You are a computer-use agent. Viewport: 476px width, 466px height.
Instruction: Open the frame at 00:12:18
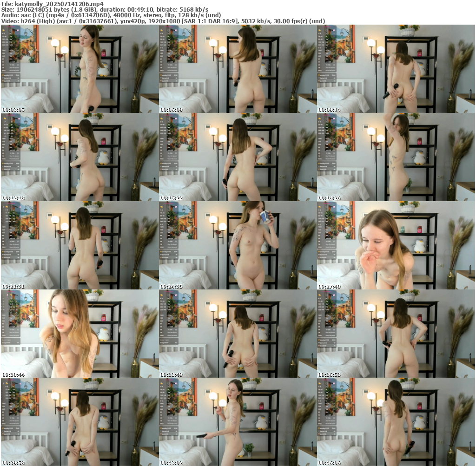[x=79, y=157]
